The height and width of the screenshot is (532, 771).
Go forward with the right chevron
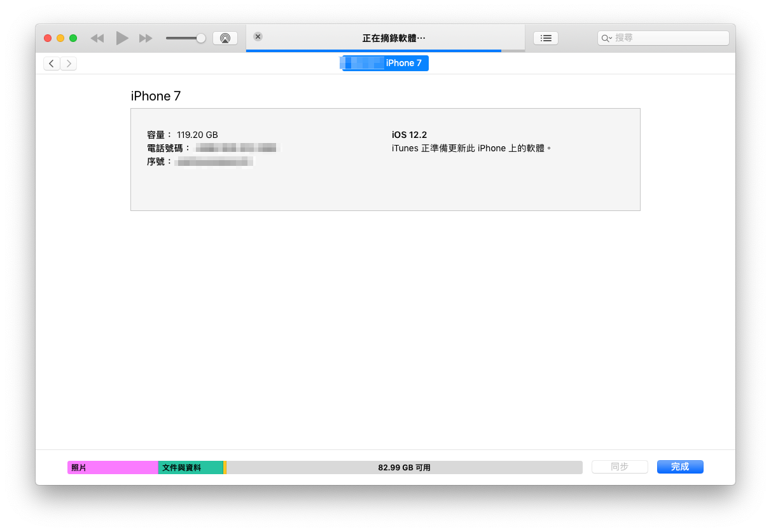tap(69, 63)
